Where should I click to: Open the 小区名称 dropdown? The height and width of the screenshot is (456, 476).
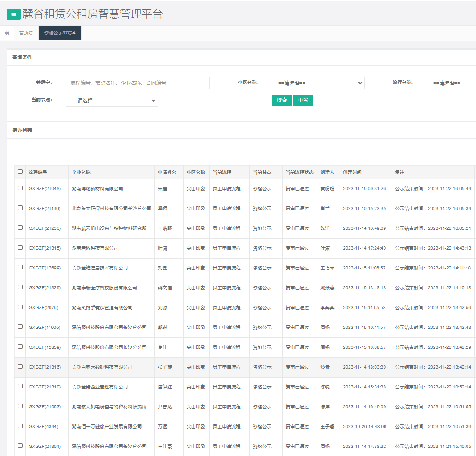(318, 83)
